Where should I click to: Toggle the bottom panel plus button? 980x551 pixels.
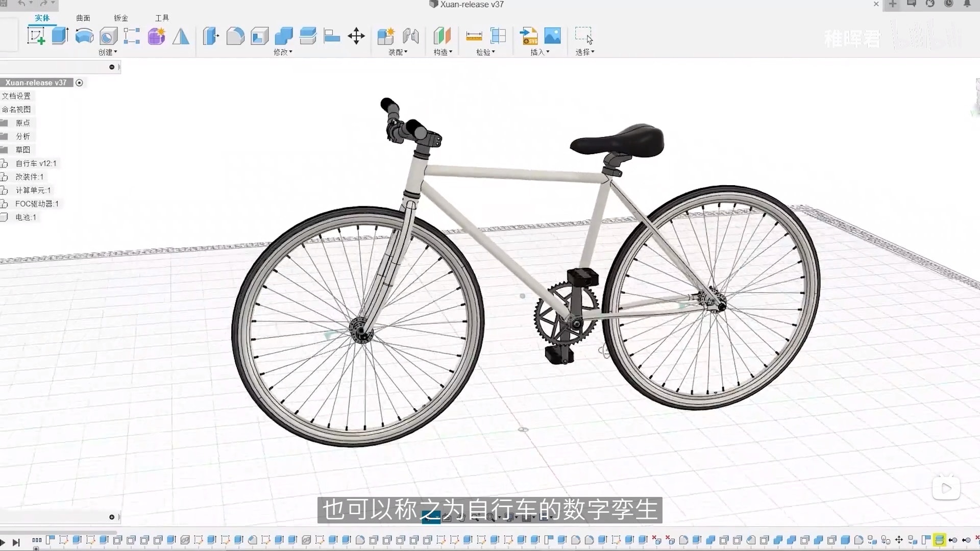[x=112, y=517]
